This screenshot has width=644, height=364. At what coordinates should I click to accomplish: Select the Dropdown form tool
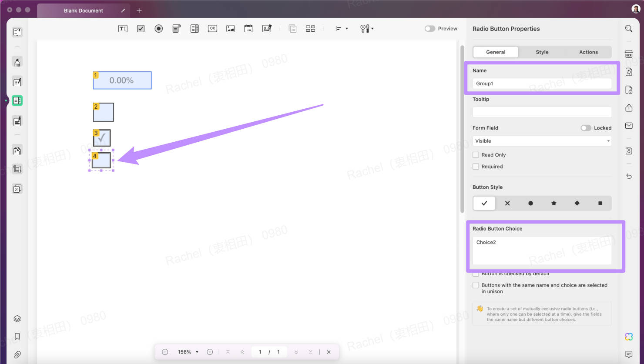click(x=176, y=29)
